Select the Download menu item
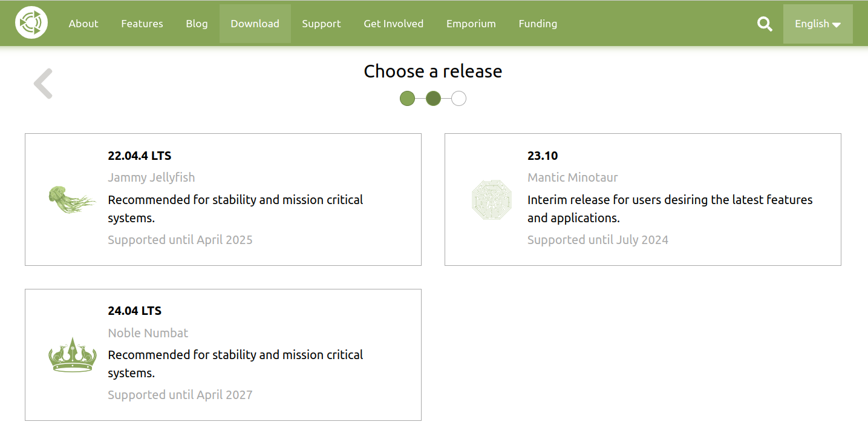 click(255, 24)
